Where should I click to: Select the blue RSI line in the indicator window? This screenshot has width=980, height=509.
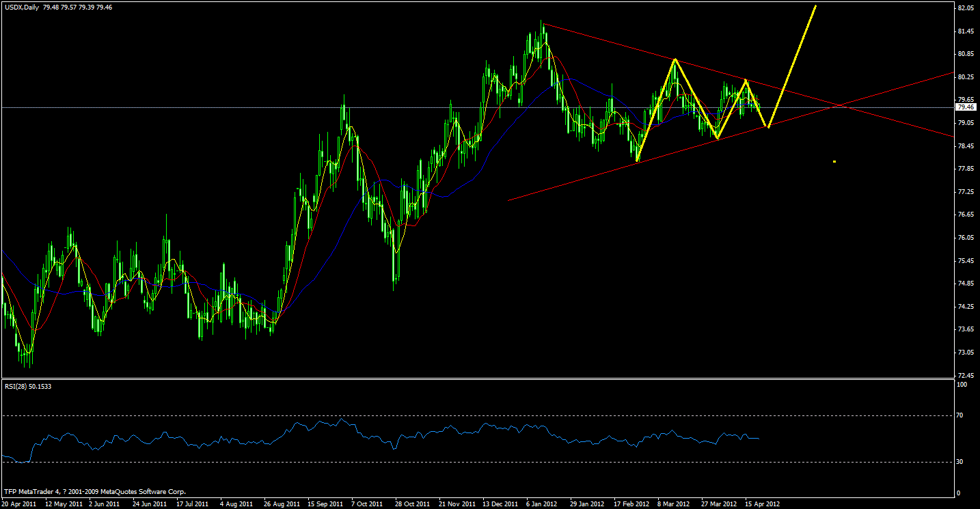click(x=379, y=437)
